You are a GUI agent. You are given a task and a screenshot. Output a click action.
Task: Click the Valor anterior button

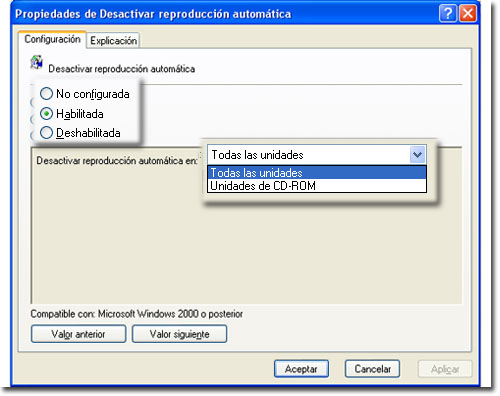(78, 334)
